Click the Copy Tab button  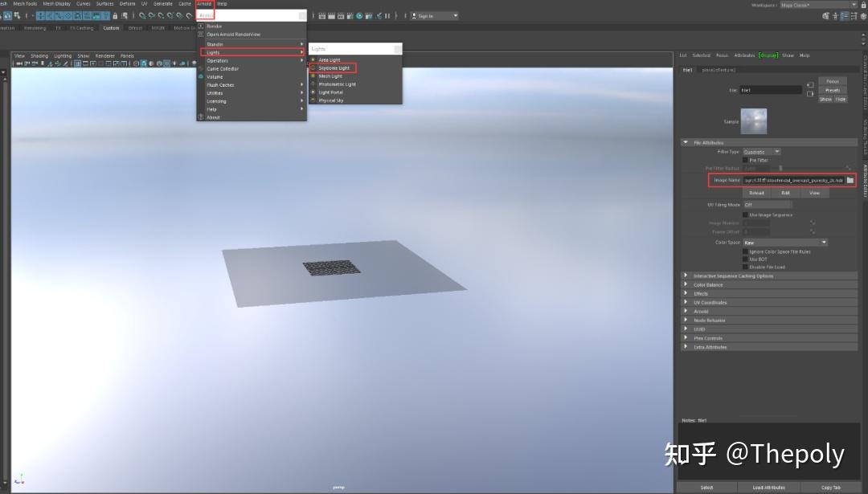tap(831, 488)
